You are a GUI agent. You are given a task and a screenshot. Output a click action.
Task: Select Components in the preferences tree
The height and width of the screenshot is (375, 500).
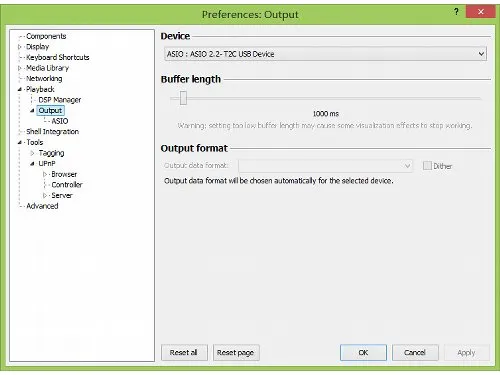[x=46, y=36]
